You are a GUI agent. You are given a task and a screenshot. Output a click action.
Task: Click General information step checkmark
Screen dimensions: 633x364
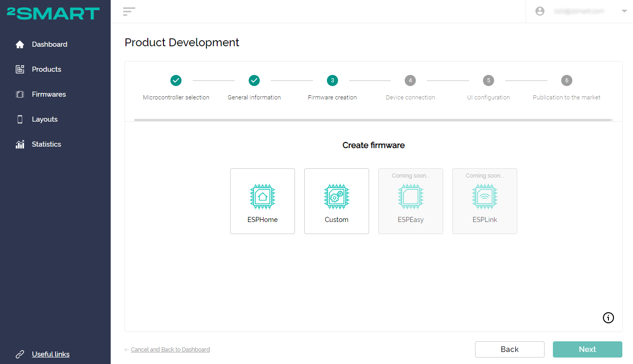pyautogui.click(x=254, y=80)
